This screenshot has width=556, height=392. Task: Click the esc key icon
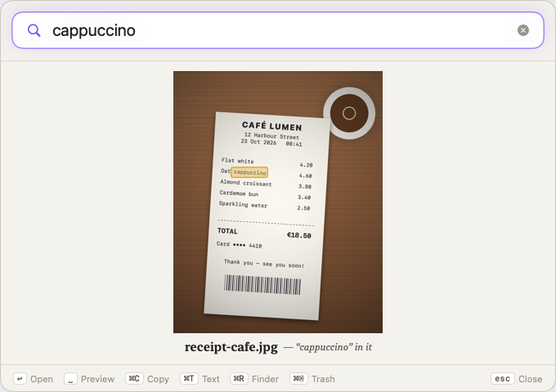click(503, 379)
